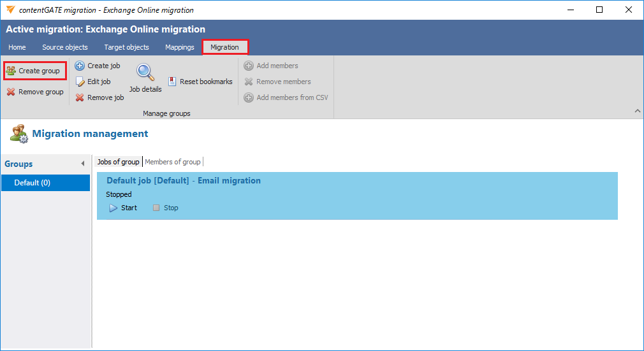
Task: Open the Source objects tab
Action: (x=65, y=47)
